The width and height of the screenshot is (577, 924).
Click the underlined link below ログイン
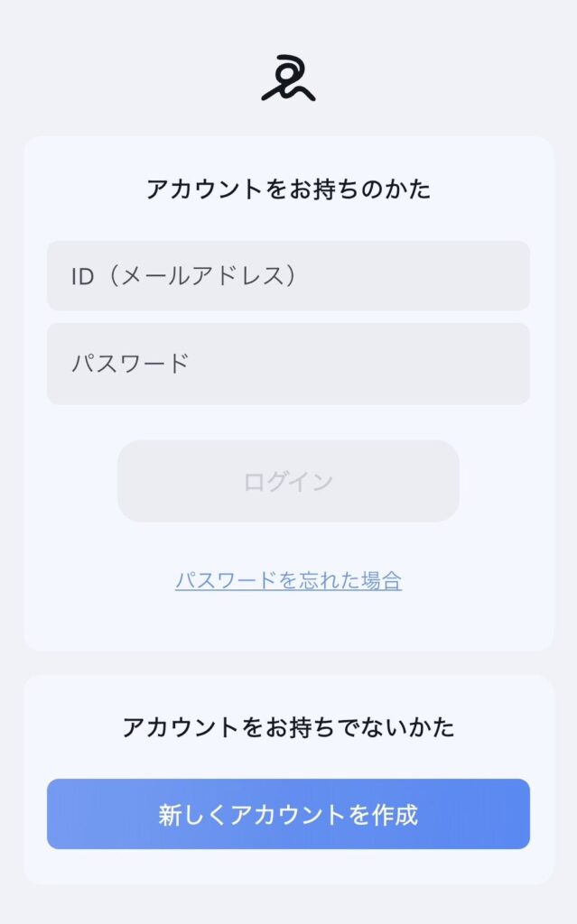coord(288,580)
